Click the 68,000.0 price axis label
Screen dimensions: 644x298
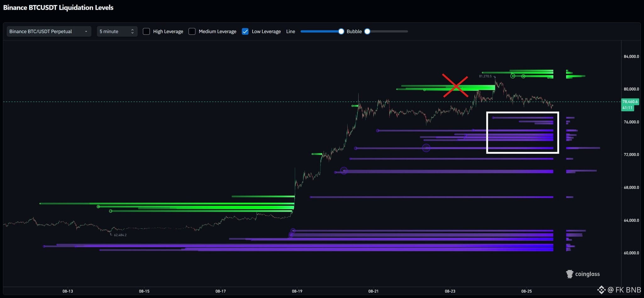[x=631, y=187]
